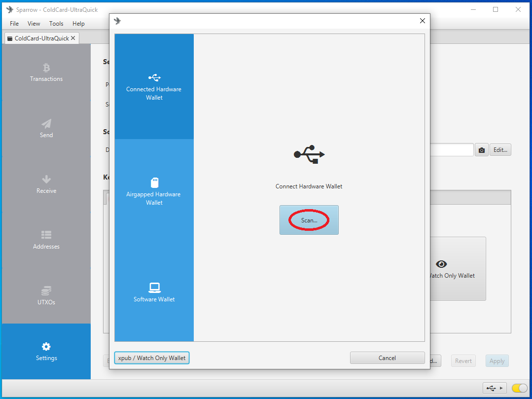
Task: Close the Sparrow main window
Action: [x=518, y=9]
